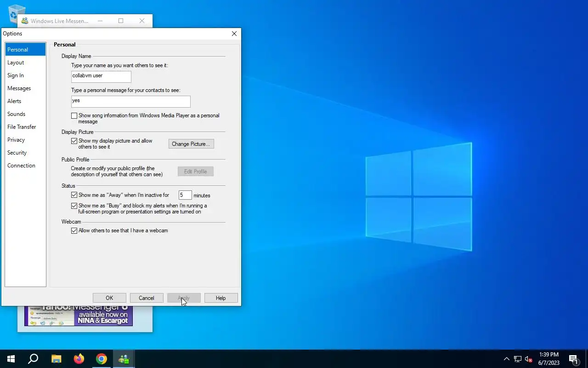The image size is (588, 368).
Task: Click the Windows Live Messenger title bar icon
Action: pyautogui.click(x=25, y=21)
